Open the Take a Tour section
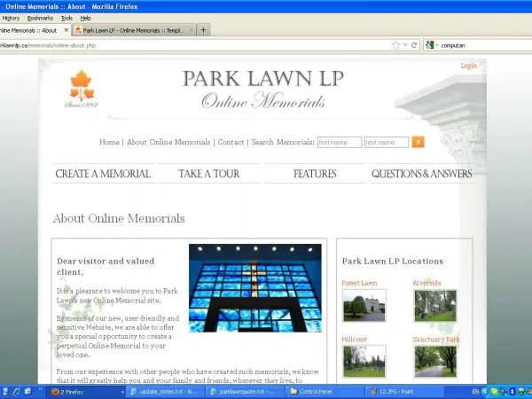The width and height of the screenshot is (532, 399). click(208, 174)
